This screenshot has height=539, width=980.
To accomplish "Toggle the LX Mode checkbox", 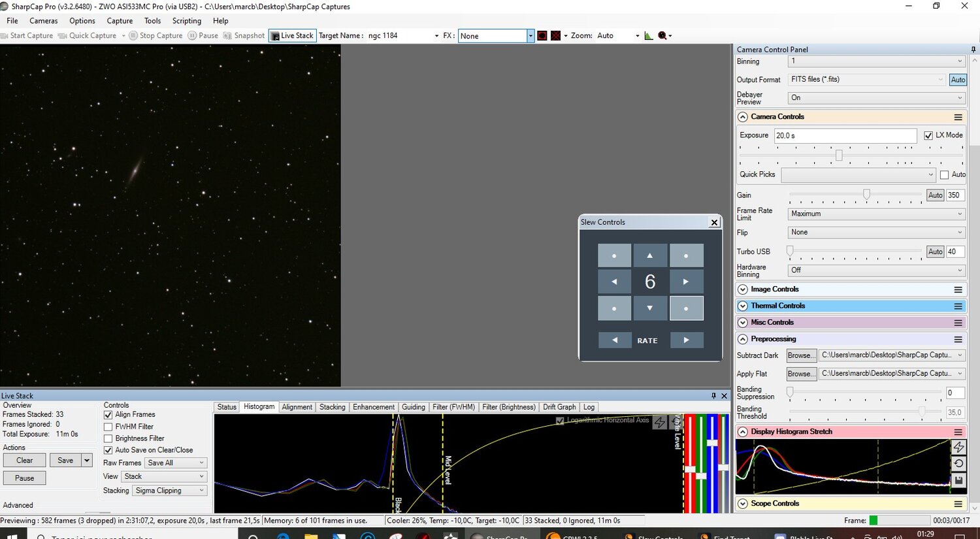I will pyautogui.click(x=928, y=135).
